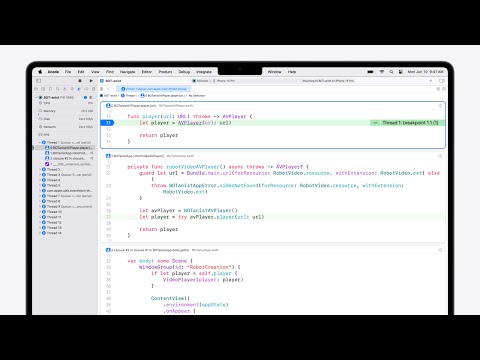The height and width of the screenshot is (360, 480).
Task: Open the File menu
Action: [68, 72]
